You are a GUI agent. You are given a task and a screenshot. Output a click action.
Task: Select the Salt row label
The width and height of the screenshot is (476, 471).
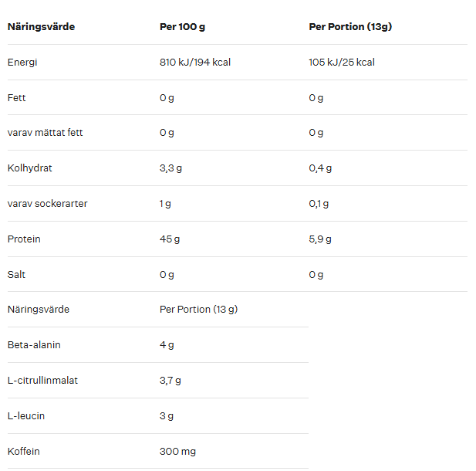(16, 275)
